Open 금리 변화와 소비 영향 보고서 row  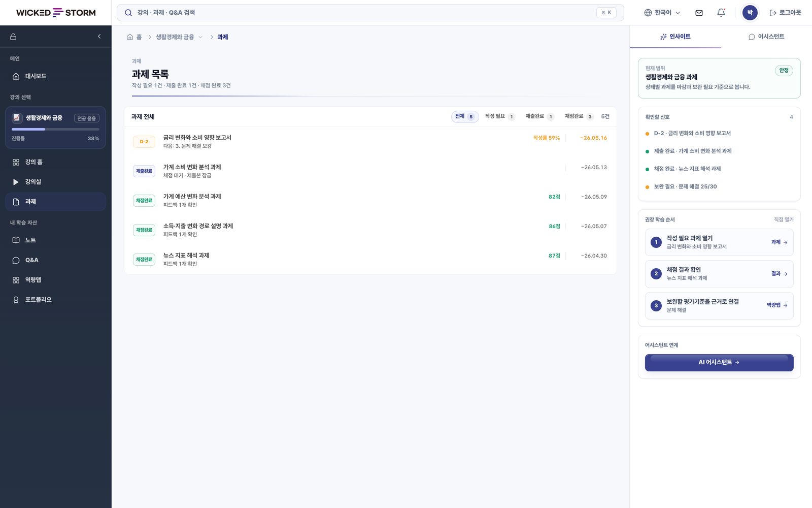pyautogui.click(x=370, y=142)
